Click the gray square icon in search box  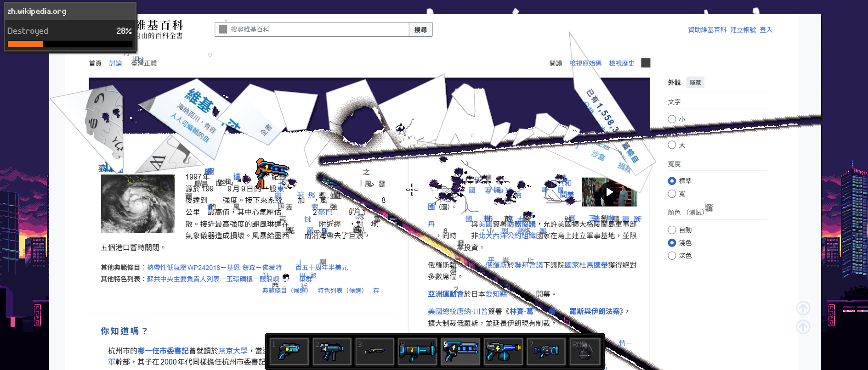click(x=223, y=29)
